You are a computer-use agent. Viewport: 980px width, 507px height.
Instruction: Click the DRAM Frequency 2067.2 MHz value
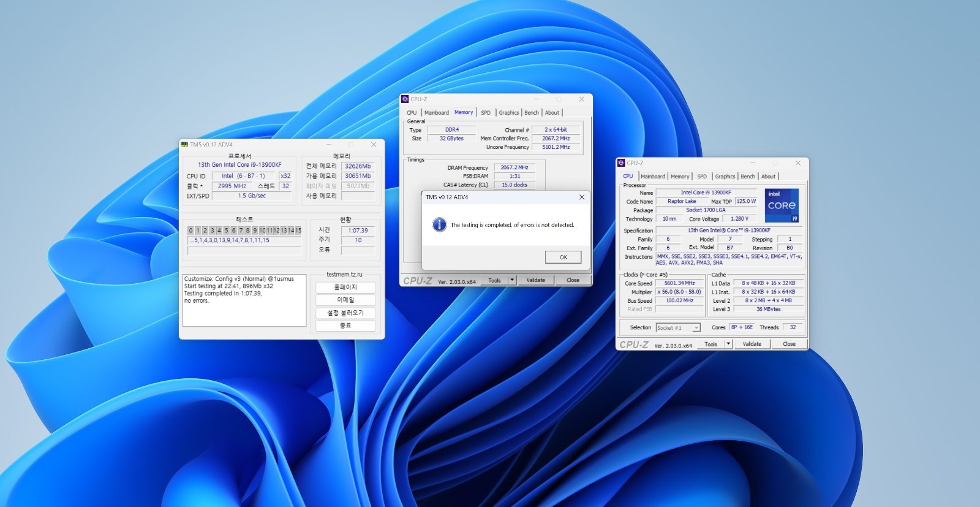coord(514,167)
